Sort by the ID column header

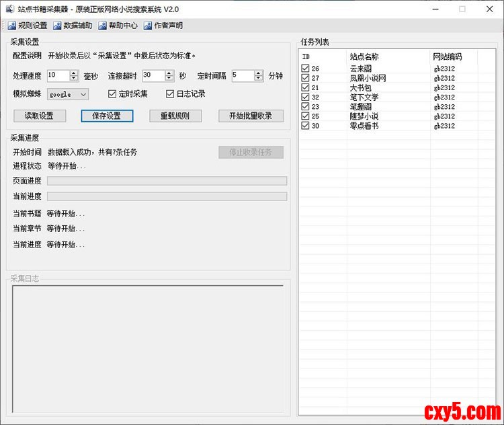323,57
